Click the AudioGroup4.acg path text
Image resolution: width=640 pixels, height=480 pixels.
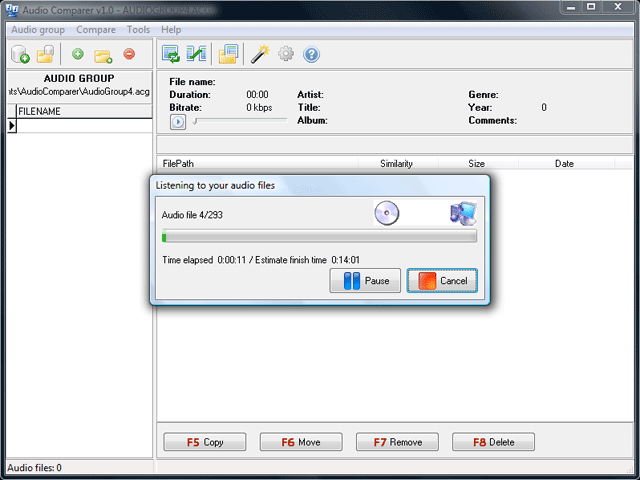point(79,92)
